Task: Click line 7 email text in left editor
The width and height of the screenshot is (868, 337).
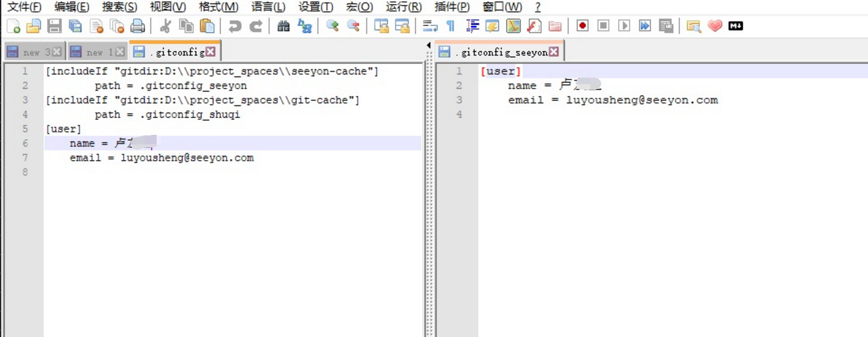Action: coord(161,158)
